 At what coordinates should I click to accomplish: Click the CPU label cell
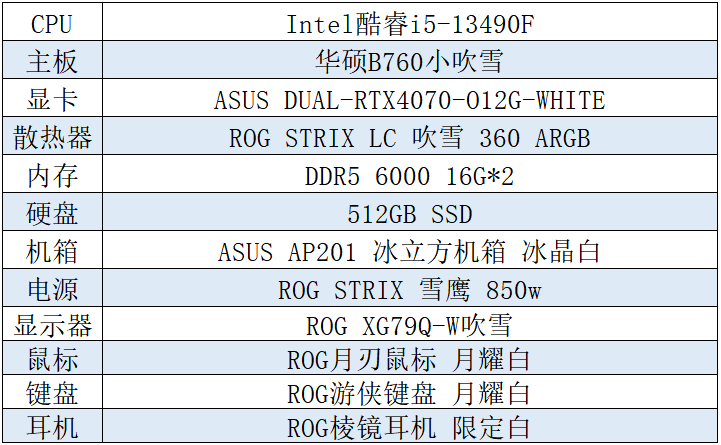pyautogui.click(x=52, y=23)
